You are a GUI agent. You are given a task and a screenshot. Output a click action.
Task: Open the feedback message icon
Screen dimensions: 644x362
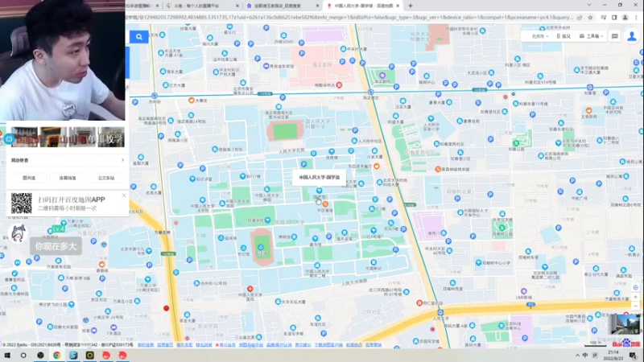tap(614, 36)
